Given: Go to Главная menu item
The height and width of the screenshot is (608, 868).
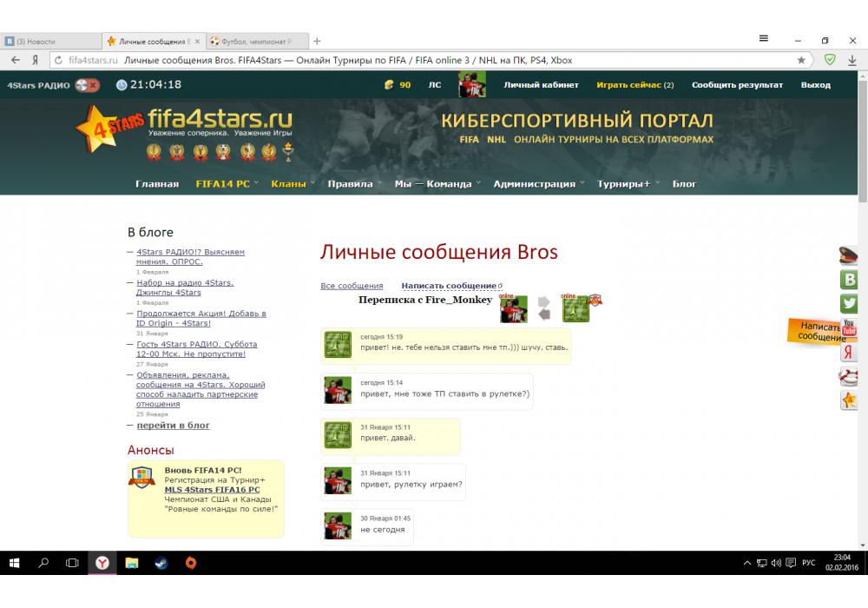Looking at the screenshot, I should (x=157, y=184).
